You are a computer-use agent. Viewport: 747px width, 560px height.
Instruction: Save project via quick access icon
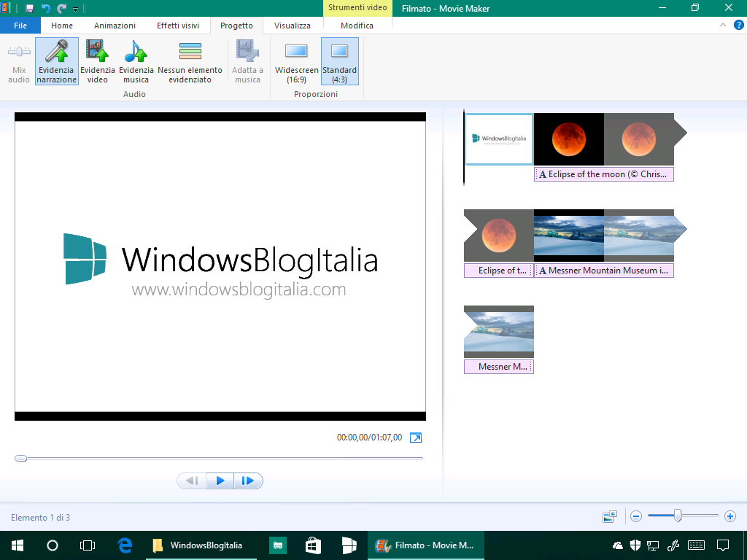[29, 8]
